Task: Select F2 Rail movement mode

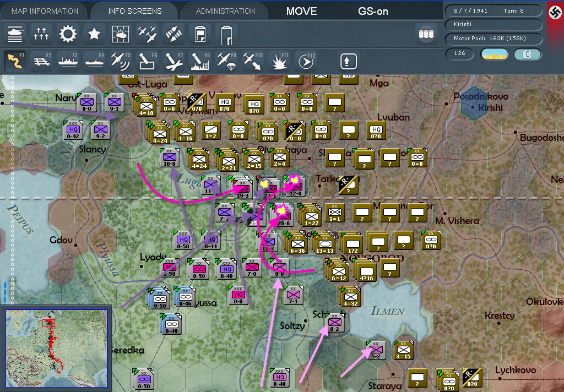Action: (x=42, y=61)
